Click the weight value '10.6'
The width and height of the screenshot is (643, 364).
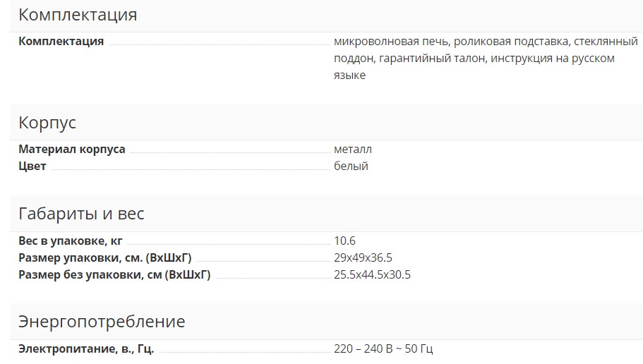[x=344, y=241]
